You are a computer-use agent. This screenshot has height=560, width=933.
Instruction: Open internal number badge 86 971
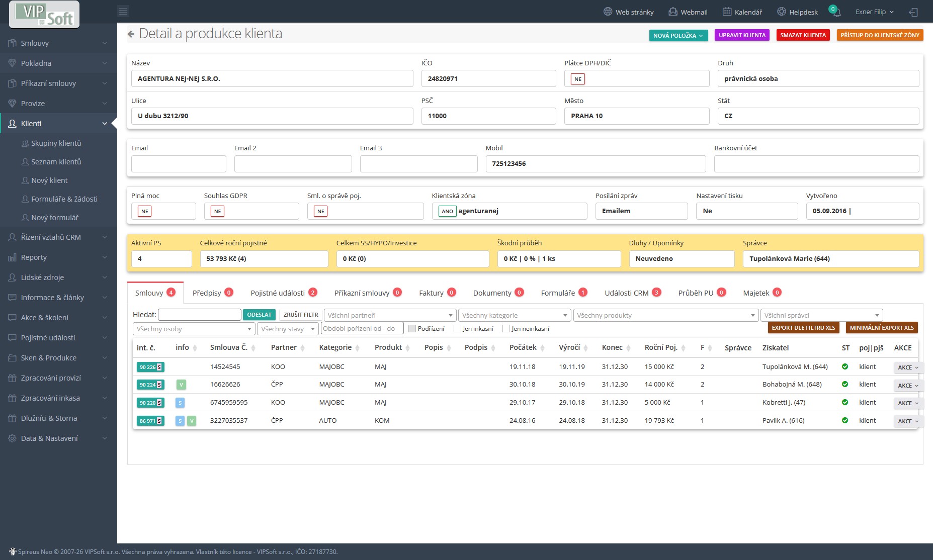(150, 421)
